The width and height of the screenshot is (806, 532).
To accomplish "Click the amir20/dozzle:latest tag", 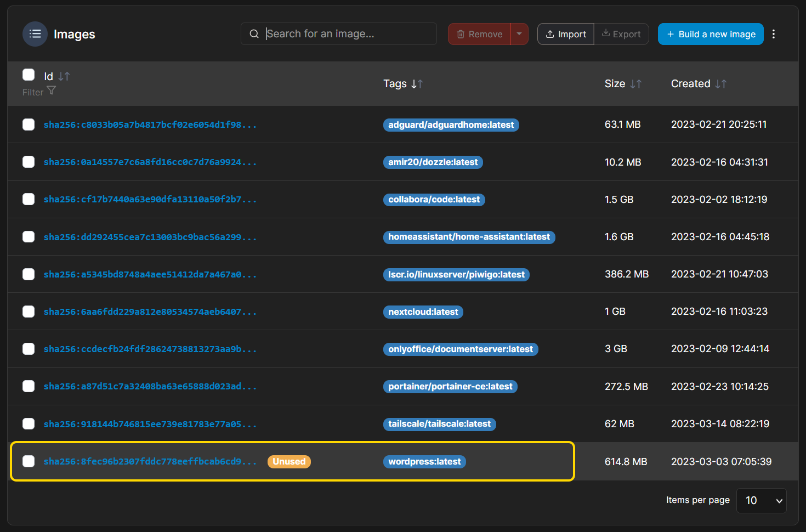I will click(433, 162).
